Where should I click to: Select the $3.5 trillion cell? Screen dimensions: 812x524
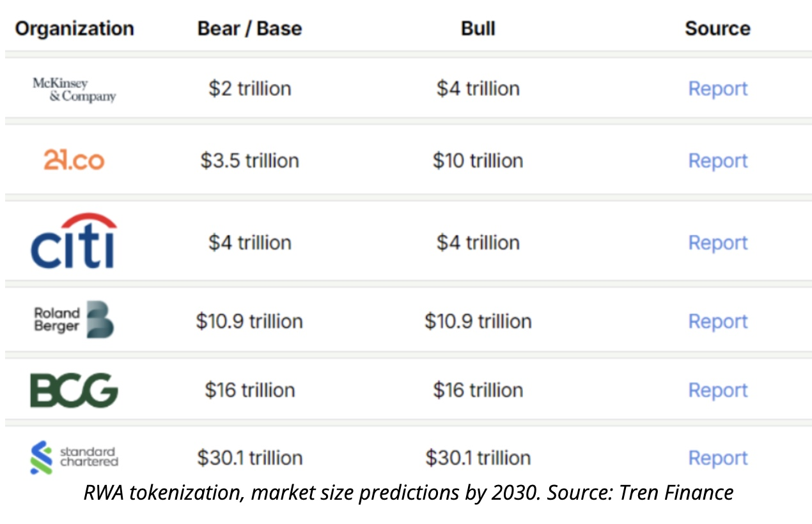point(249,160)
